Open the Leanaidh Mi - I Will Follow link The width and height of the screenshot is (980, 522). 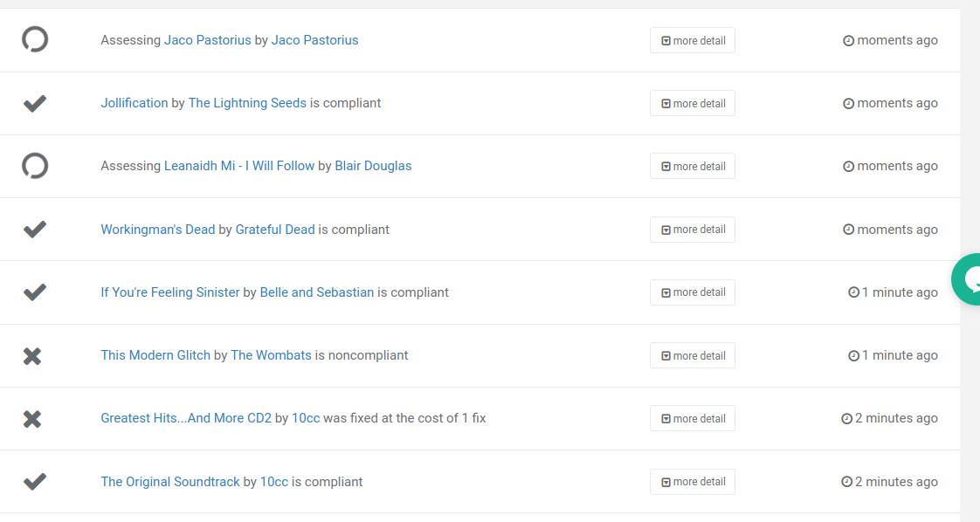click(239, 166)
